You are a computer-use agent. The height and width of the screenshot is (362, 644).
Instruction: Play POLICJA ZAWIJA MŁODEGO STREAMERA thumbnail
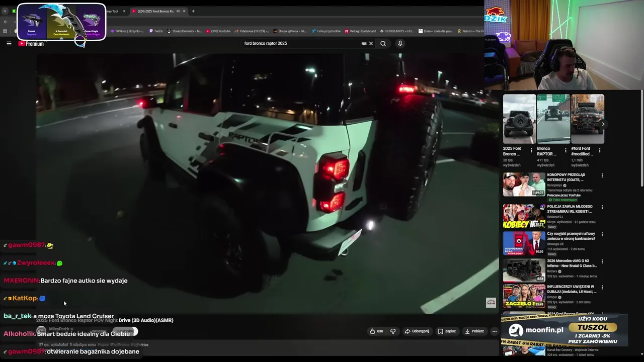point(524,216)
